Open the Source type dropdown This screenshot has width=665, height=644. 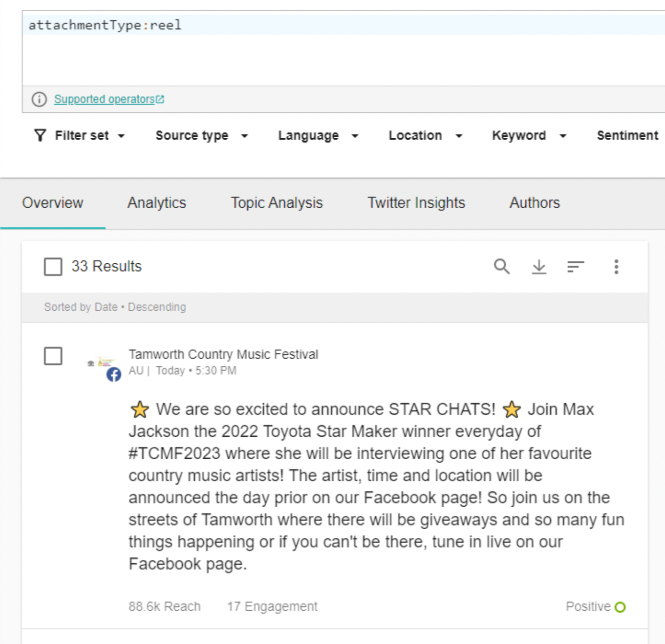[202, 135]
